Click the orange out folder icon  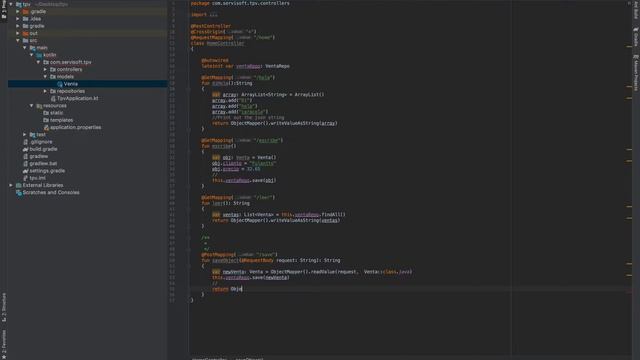click(26, 33)
